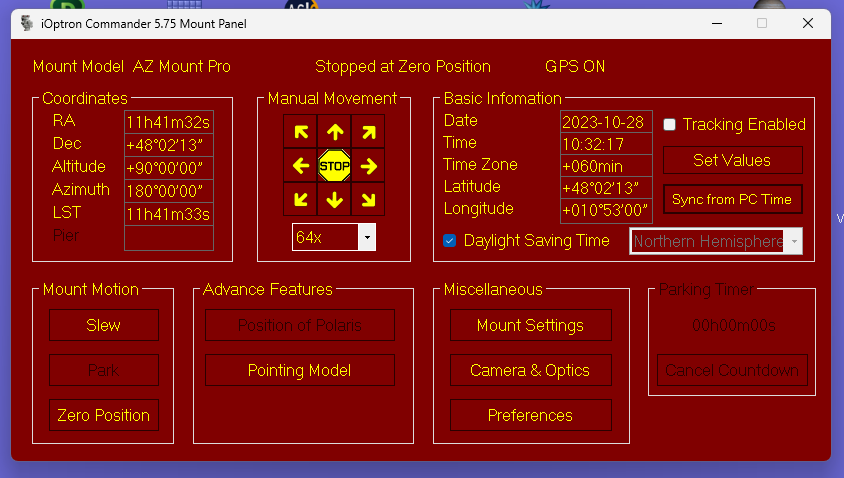Hit the yellow STOP sign icon
Screen dimensions: 844x478
coord(335,166)
